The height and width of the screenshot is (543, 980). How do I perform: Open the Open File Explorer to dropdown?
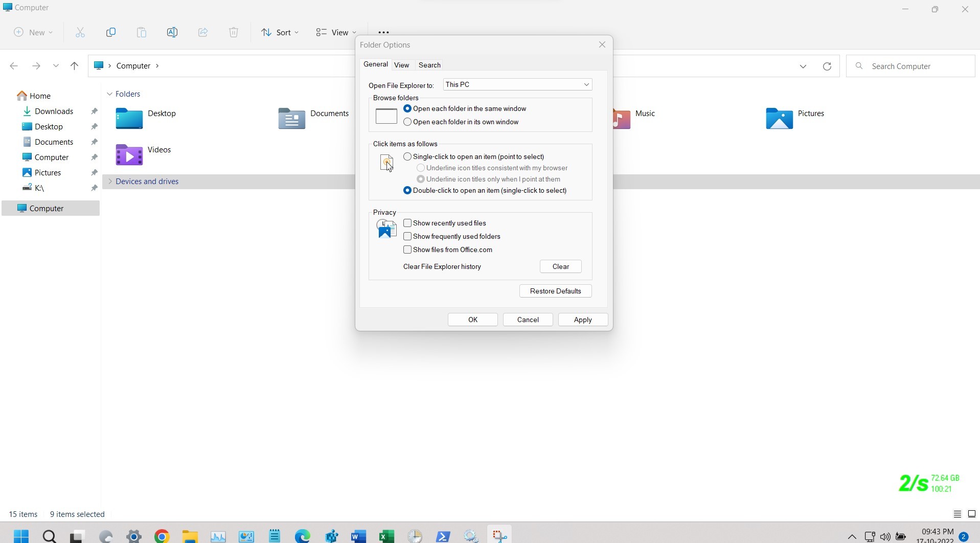517,84
